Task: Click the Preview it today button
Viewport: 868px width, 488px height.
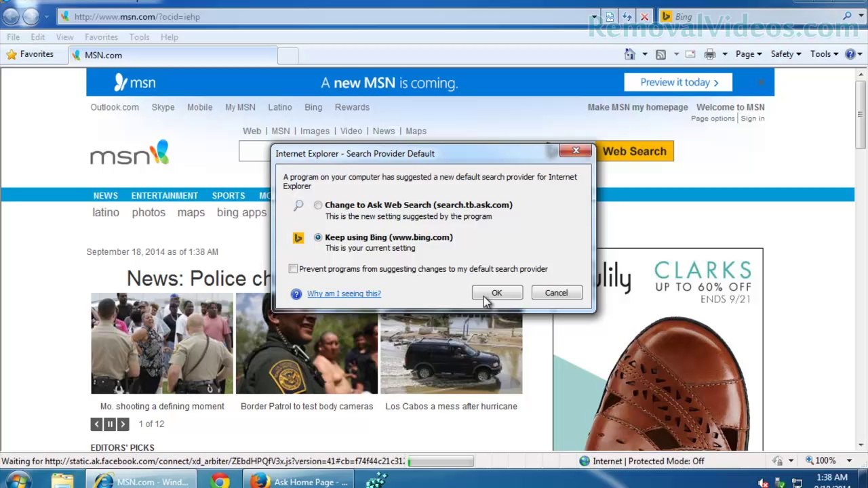Action: 678,83
